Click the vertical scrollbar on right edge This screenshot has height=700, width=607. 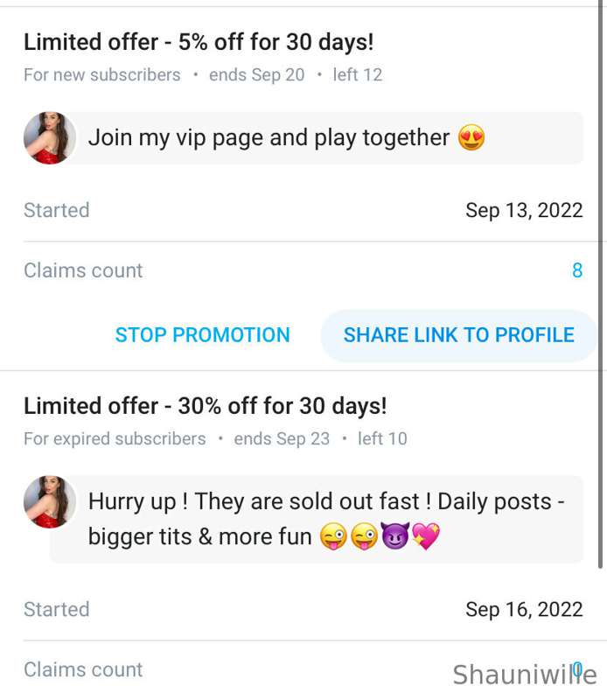[x=601, y=262]
